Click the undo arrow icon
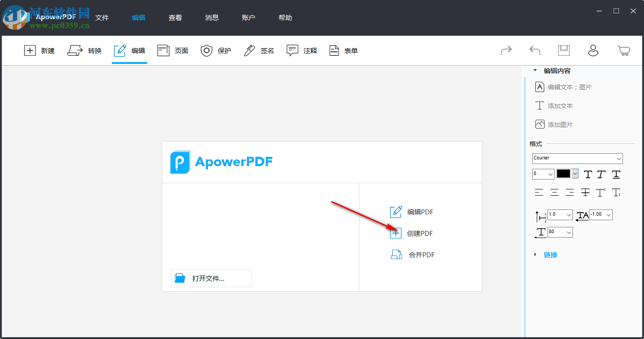This screenshot has width=644, height=339. (534, 50)
